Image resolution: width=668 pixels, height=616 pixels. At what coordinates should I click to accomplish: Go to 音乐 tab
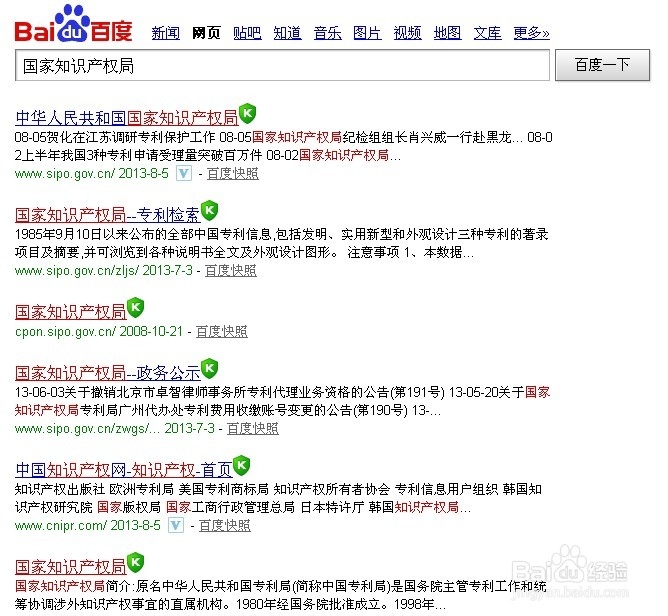click(328, 33)
